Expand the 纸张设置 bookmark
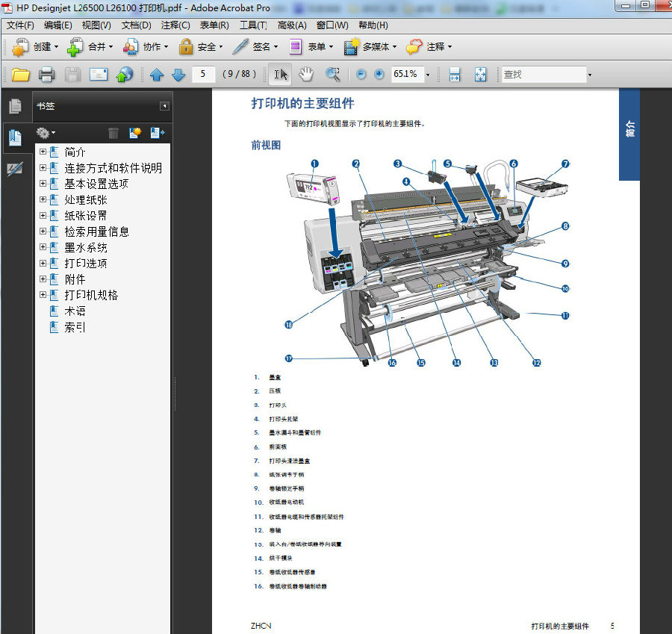This screenshot has width=672, height=634. point(43,215)
